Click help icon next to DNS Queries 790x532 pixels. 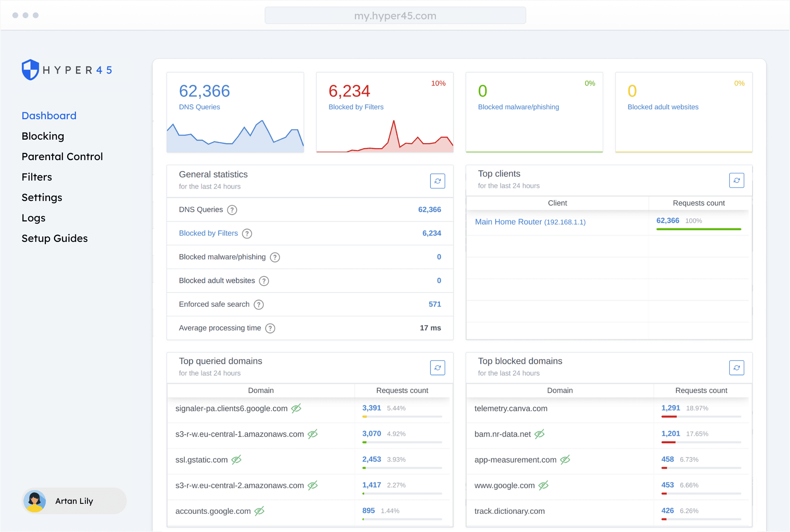pyautogui.click(x=232, y=210)
